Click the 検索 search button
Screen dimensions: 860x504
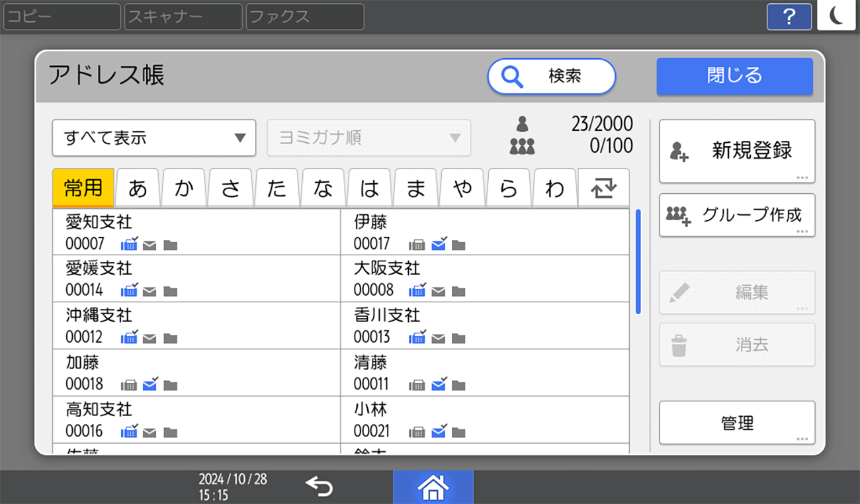point(551,77)
